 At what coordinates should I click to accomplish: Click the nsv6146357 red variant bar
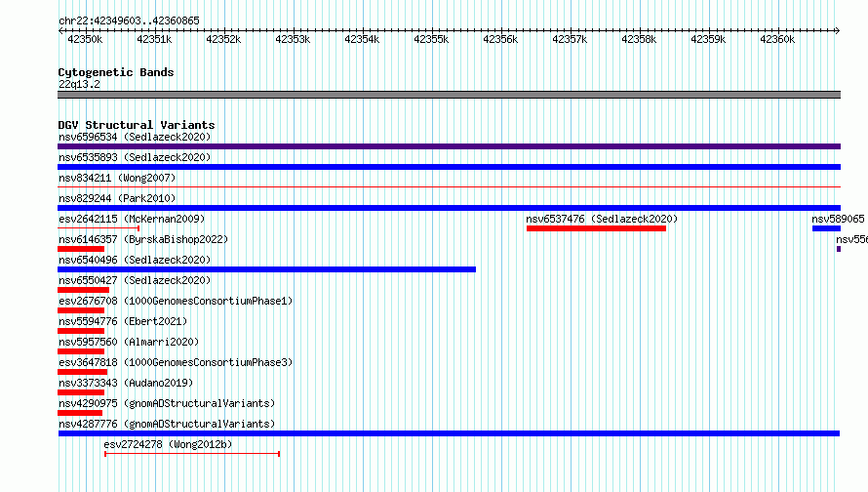tap(81, 249)
